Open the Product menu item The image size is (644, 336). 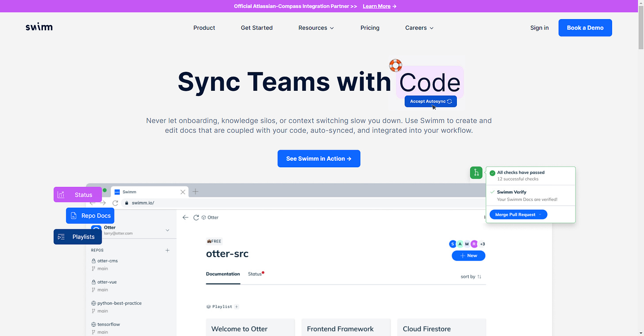[x=204, y=27]
